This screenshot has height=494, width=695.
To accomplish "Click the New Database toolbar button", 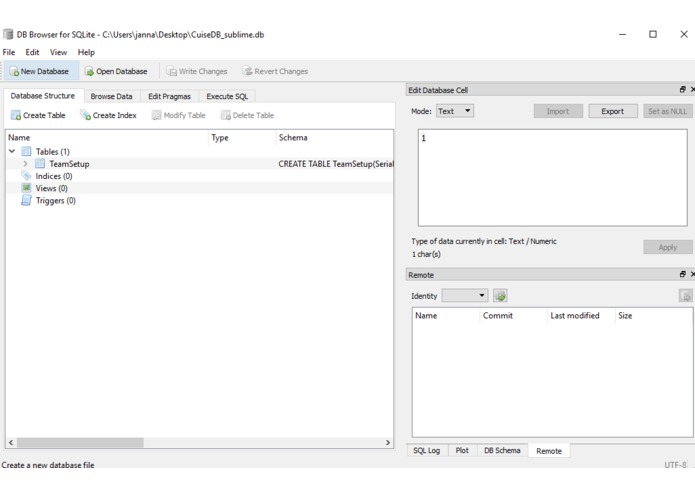I will (x=39, y=71).
